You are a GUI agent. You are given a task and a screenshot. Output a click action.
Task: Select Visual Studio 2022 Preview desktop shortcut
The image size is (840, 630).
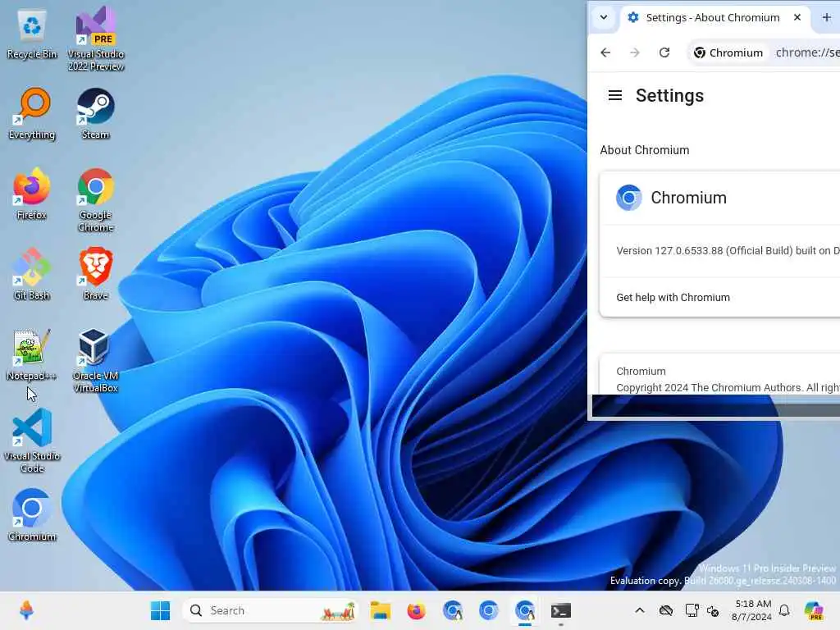[96, 39]
